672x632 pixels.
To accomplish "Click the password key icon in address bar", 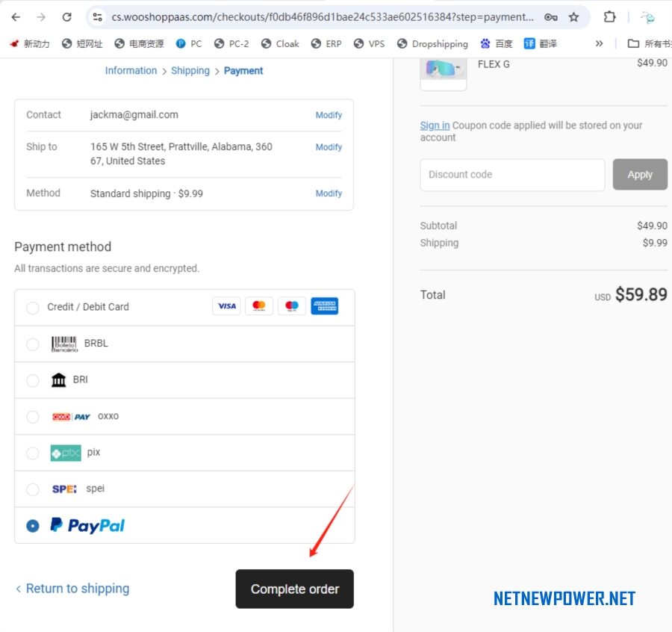I will click(551, 17).
